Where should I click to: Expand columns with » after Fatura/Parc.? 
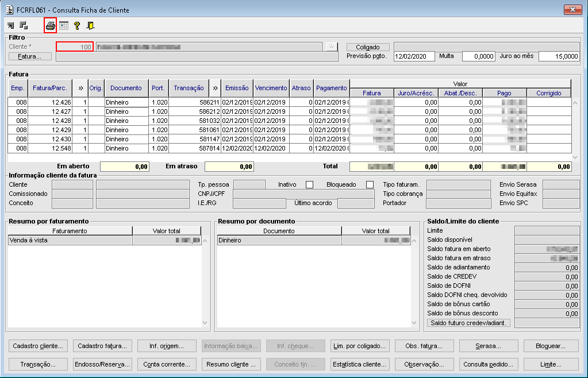pos(81,88)
